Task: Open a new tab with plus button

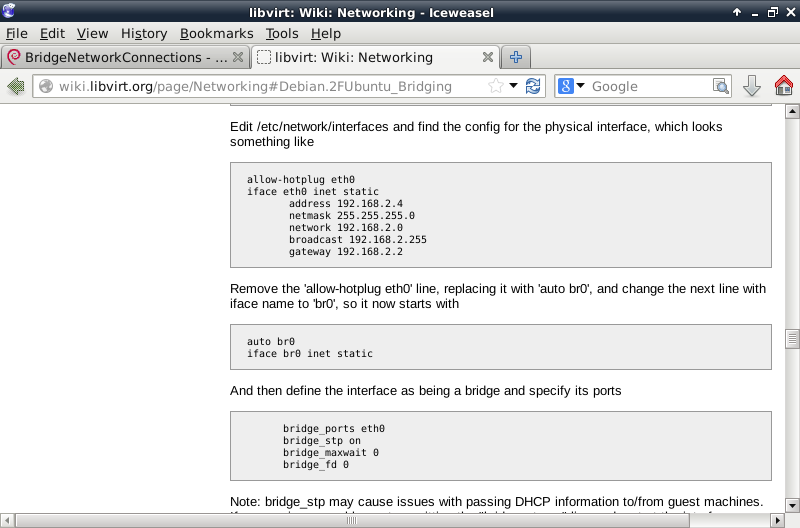Action: coord(516,57)
